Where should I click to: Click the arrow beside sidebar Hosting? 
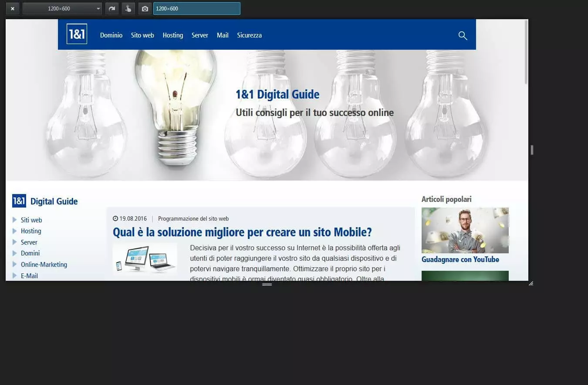pyautogui.click(x=15, y=231)
